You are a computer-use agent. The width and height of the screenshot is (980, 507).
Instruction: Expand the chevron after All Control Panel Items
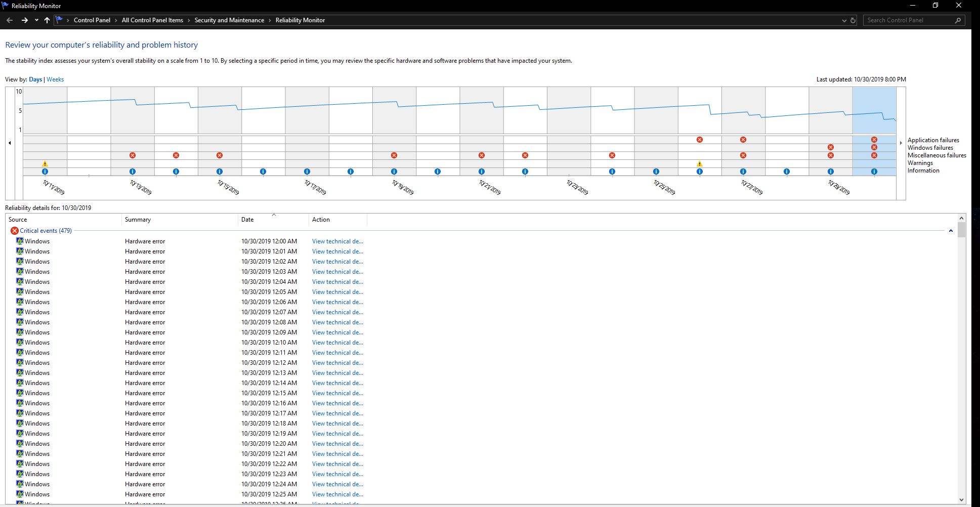(x=189, y=20)
